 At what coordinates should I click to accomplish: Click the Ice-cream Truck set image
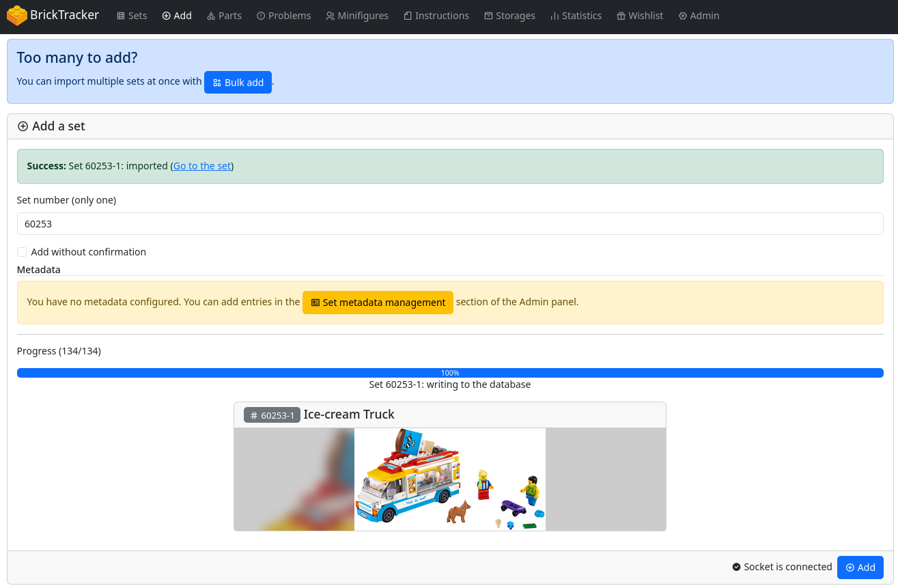click(x=449, y=479)
